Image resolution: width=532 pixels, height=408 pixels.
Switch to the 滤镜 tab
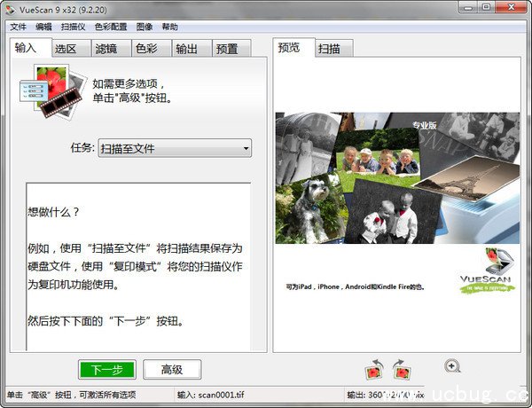(112, 49)
